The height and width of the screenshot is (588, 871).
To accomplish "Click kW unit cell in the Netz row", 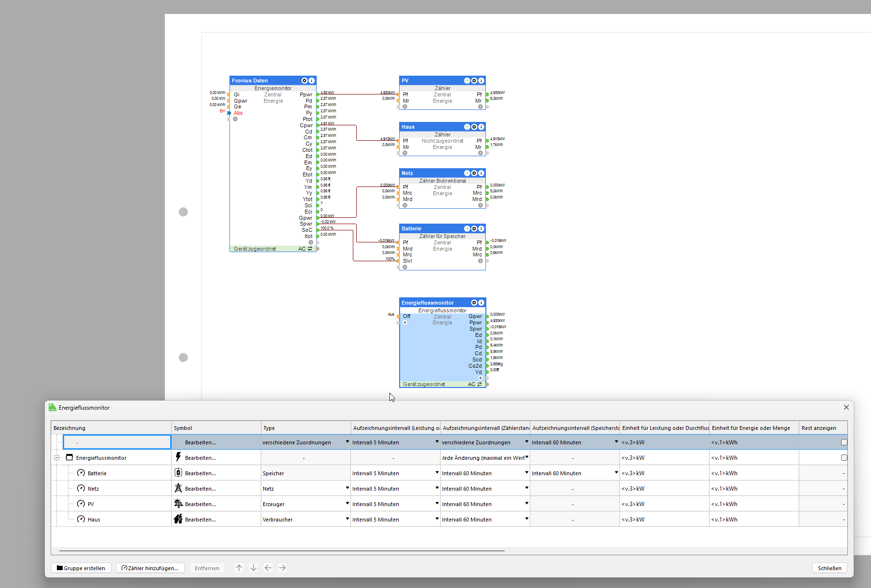I will (665, 489).
